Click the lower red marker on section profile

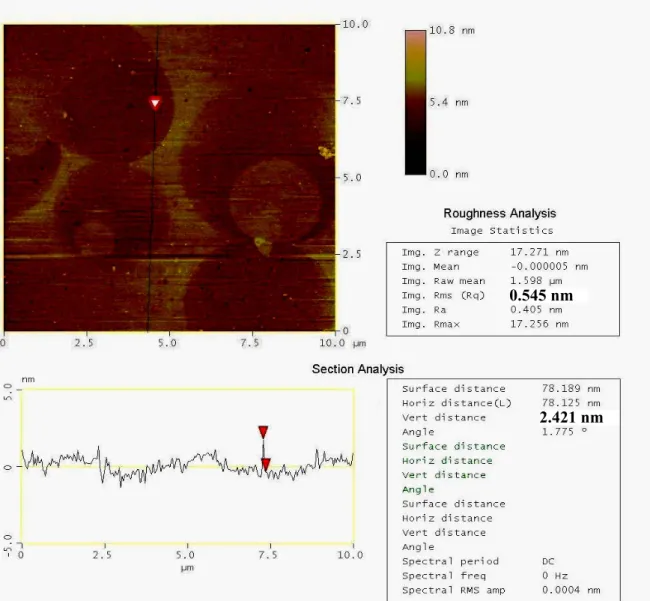point(266,464)
